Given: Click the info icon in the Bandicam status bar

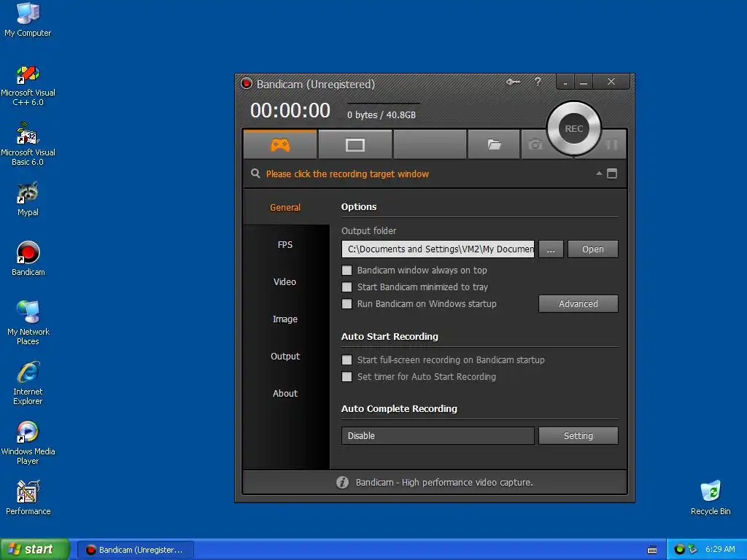Looking at the screenshot, I should [343, 483].
